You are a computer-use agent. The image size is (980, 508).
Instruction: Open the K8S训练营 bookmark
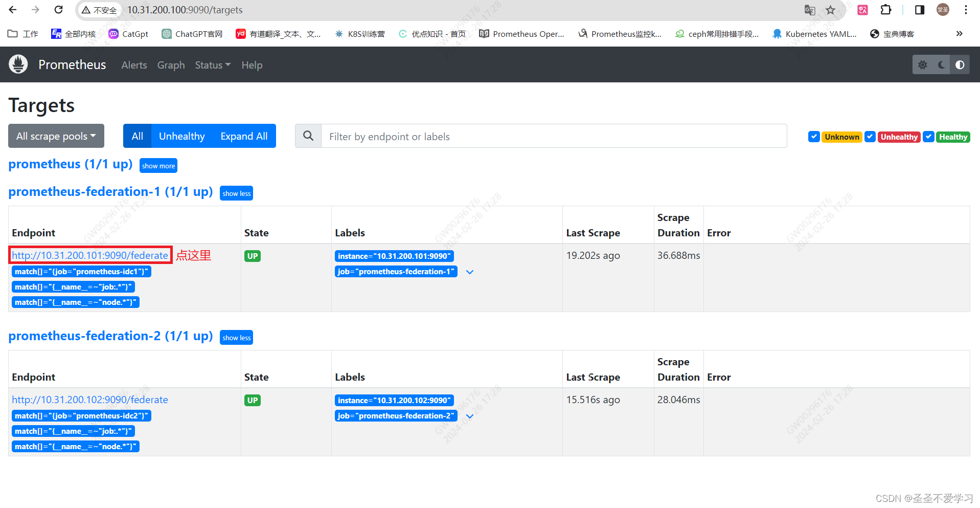click(x=359, y=34)
